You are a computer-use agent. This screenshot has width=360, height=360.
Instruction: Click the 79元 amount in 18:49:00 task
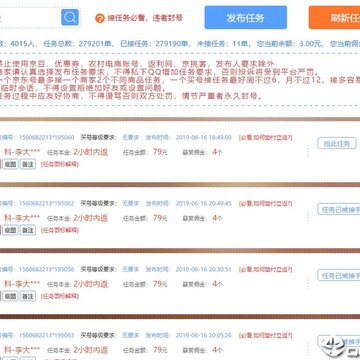click(x=160, y=152)
